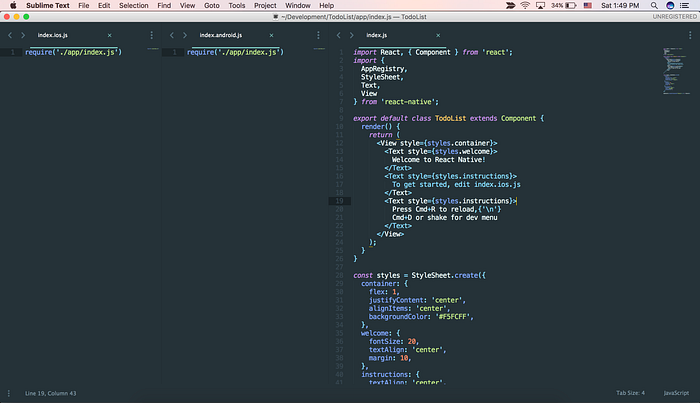700x403 pixels.
Task: Open Siri from menu bar
Action: [670, 5]
